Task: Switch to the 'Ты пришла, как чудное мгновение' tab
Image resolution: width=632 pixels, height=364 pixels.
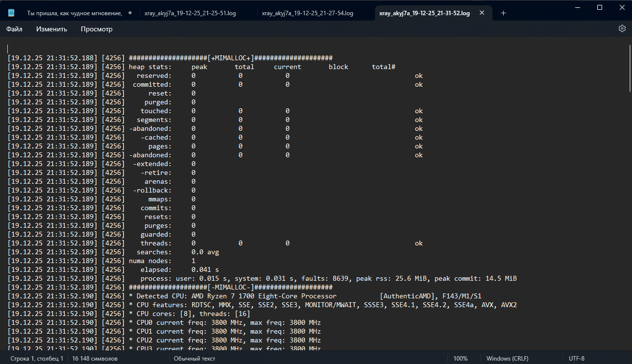Action: point(81,13)
